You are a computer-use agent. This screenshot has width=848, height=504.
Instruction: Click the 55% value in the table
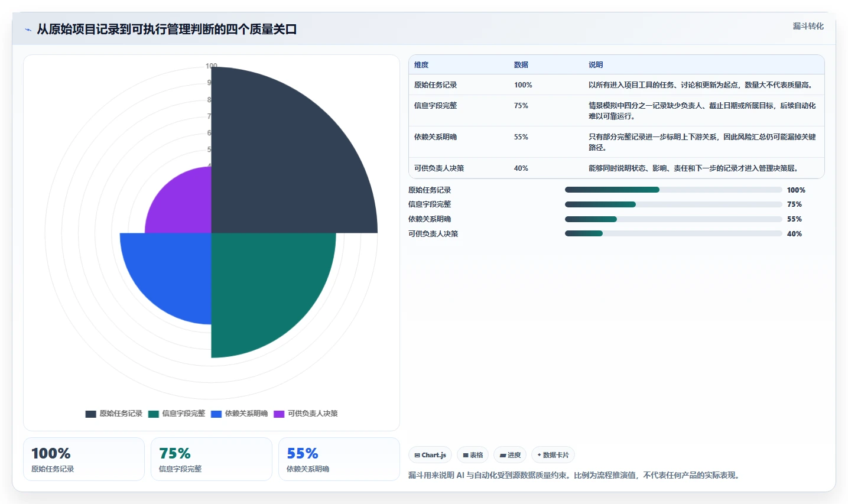[x=521, y=137]
